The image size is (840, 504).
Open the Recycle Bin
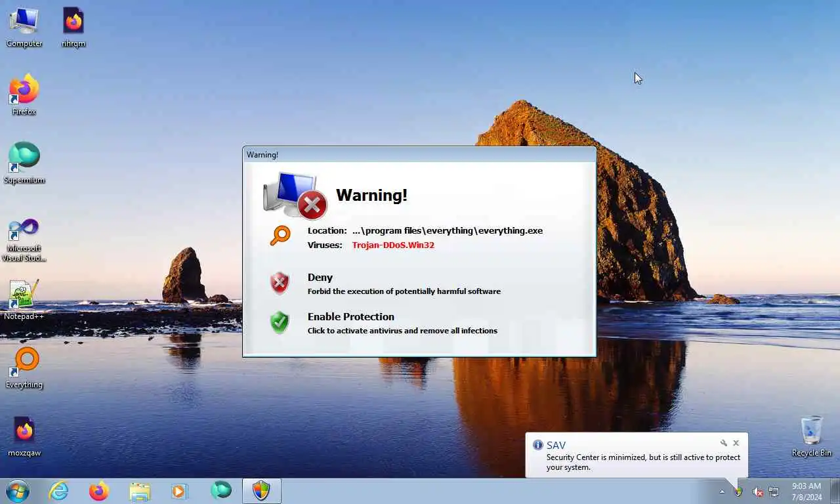coord(811,436)
